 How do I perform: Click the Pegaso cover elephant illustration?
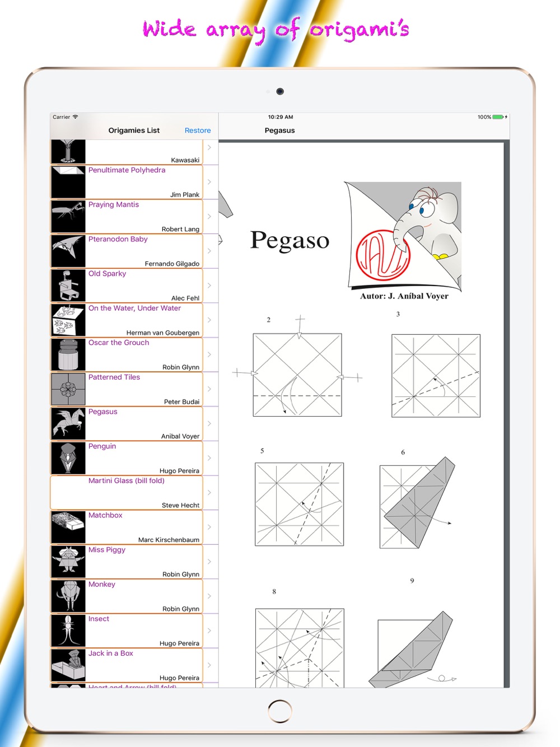tap(403, 236)
